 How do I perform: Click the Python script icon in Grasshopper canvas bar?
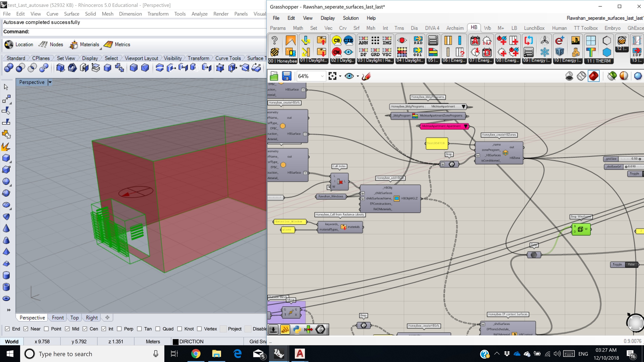pos(297,329)
